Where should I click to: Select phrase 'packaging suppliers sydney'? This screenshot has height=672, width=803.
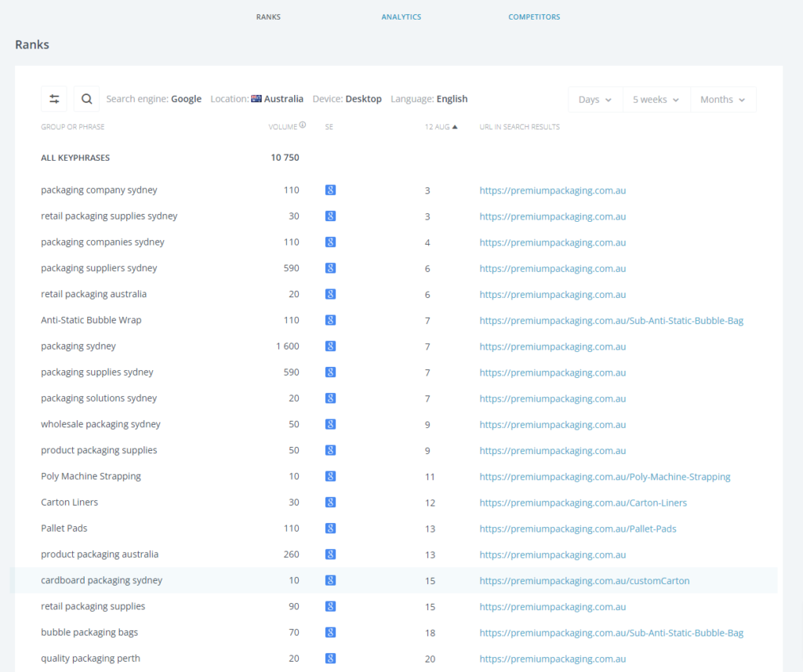click(99, 268)
